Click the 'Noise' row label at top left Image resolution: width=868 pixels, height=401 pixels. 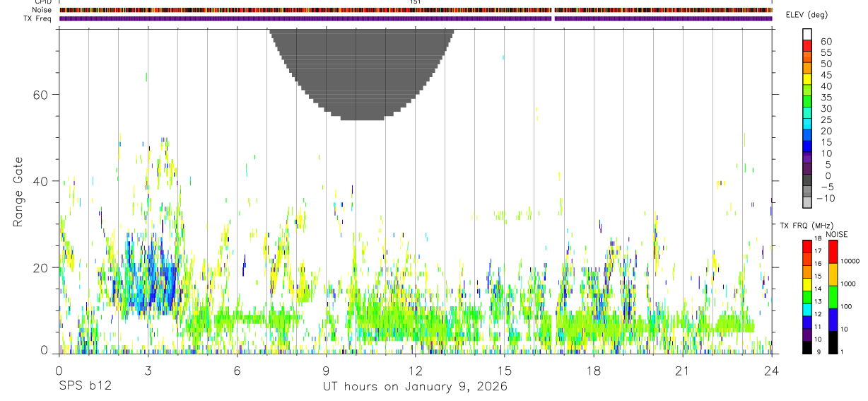[x=42, y=10]
